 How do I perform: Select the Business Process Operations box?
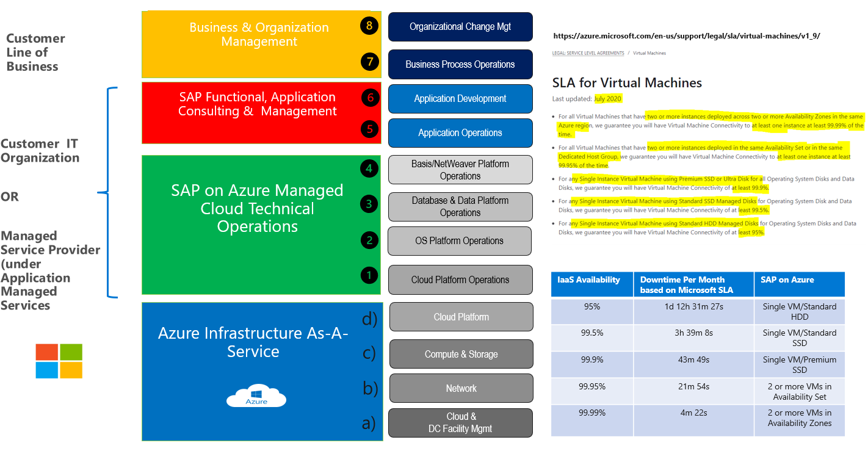point(460,64)
